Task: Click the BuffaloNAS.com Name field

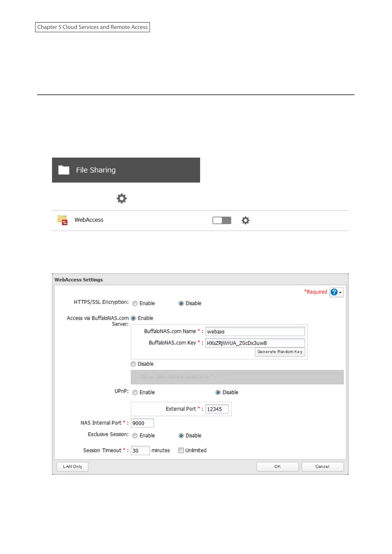Action: [255, 331]
